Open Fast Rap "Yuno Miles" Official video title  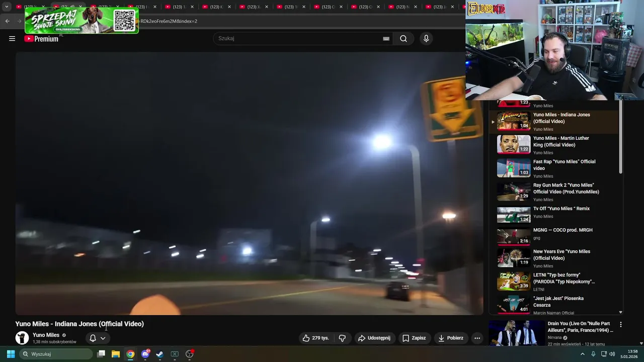tap(564, 165)
